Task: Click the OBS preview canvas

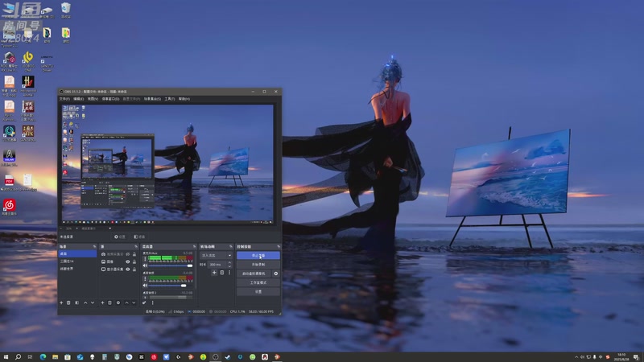Action: pos(167,163)
